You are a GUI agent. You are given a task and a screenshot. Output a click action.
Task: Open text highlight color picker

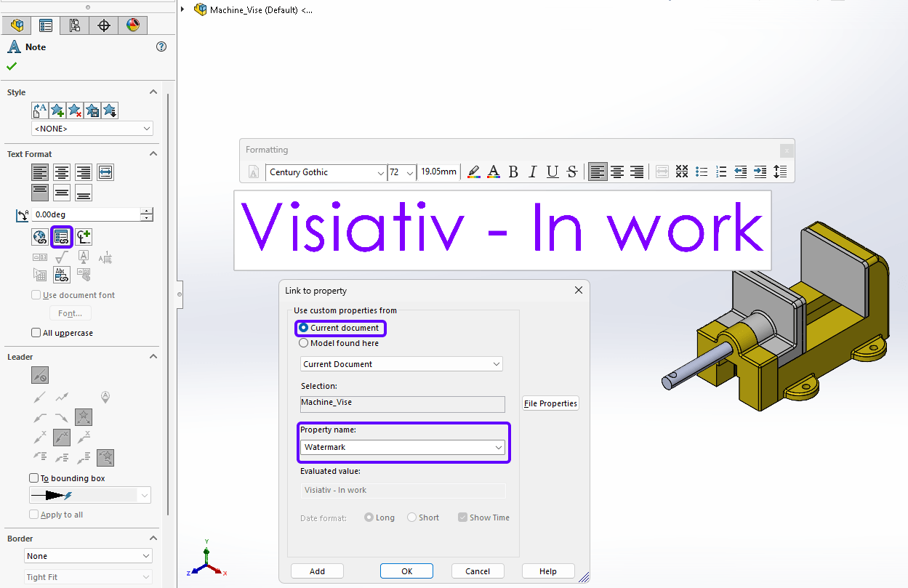(x=474, y=172)
